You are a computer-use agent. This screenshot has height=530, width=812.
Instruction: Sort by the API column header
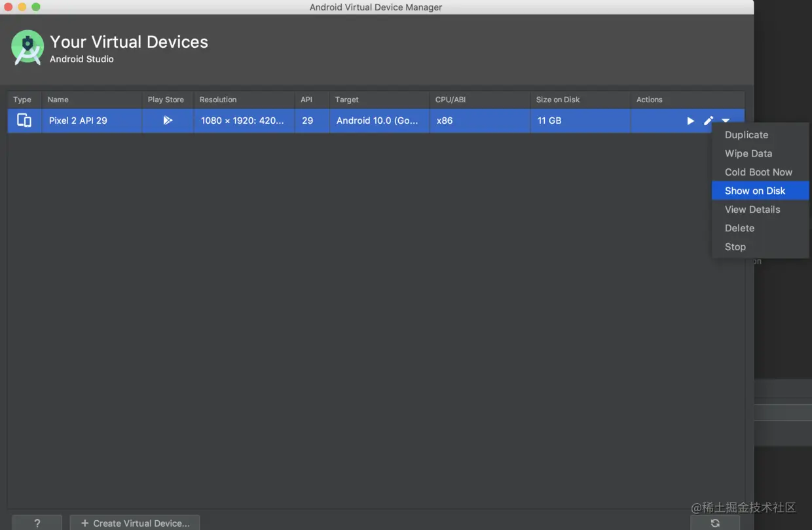(x=312, y=100)
